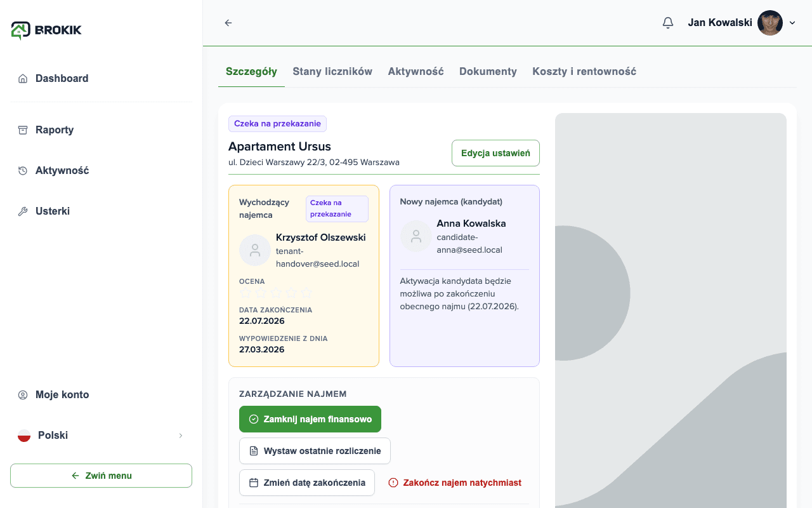Click Edycja ustawień button

tap(495, 153)
